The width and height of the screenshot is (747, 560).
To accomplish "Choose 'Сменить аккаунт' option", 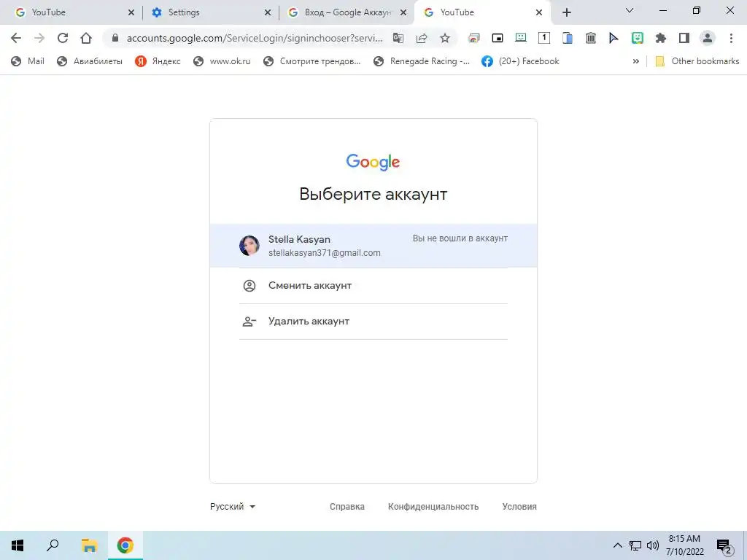I will [x=373, y=286].
